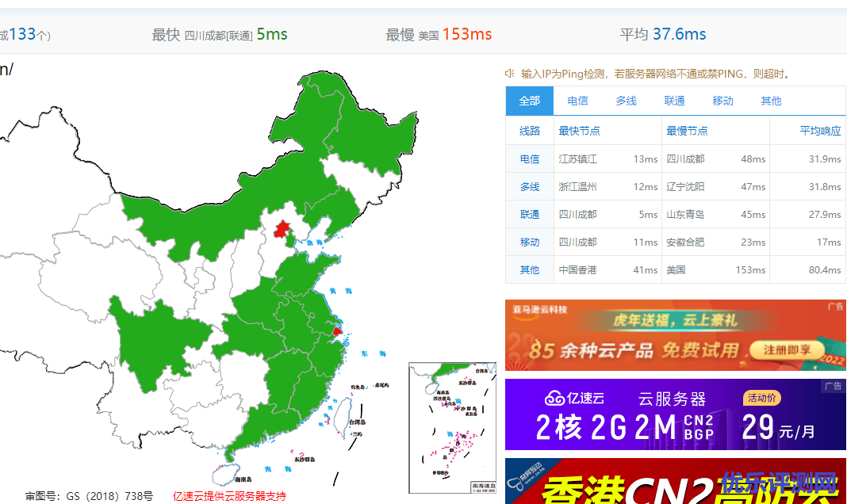Select the 电信 row label
Screen dimensions: 847x504
coord(530,159)
